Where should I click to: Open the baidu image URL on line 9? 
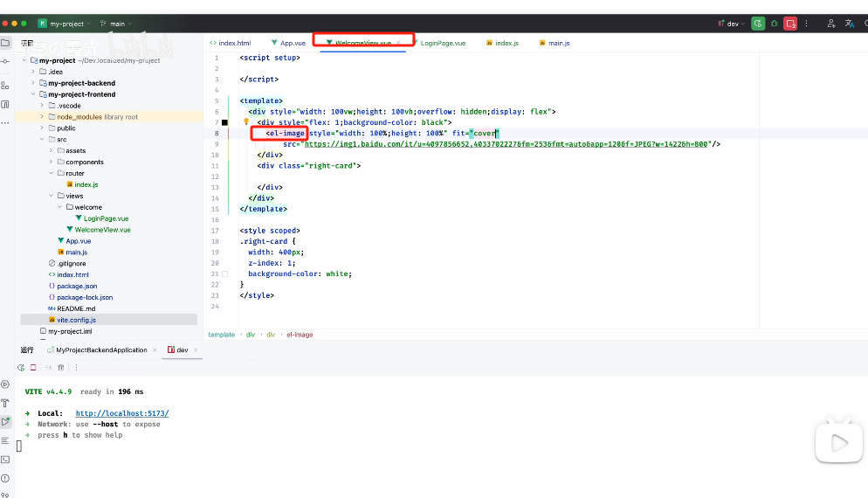click(506, 144)
